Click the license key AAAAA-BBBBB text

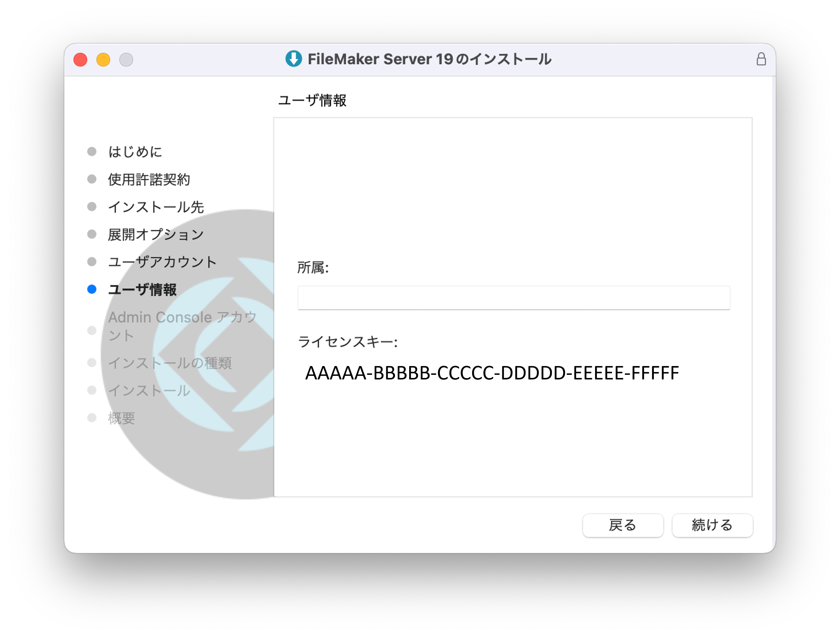click(x=492, y=373)
